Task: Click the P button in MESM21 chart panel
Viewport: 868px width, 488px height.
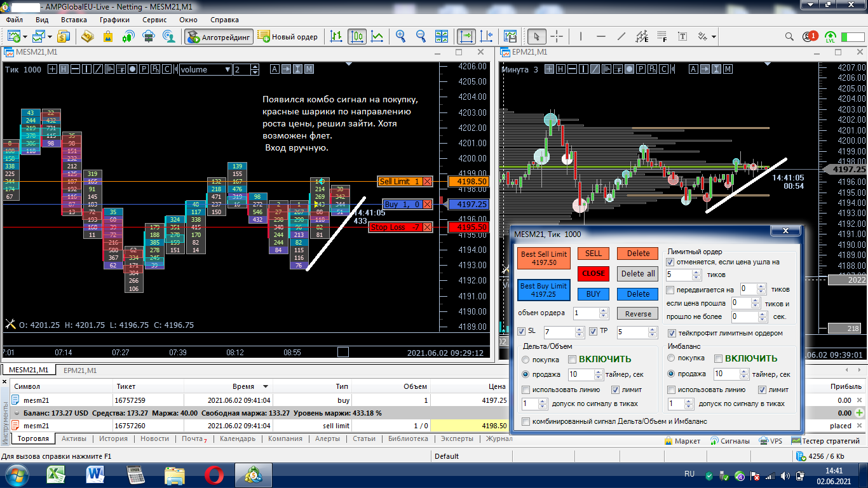Action: coord(144,69)
